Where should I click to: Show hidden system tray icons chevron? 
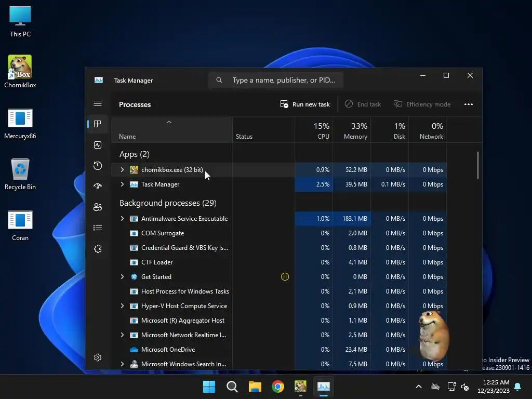[x=419, y=387]
